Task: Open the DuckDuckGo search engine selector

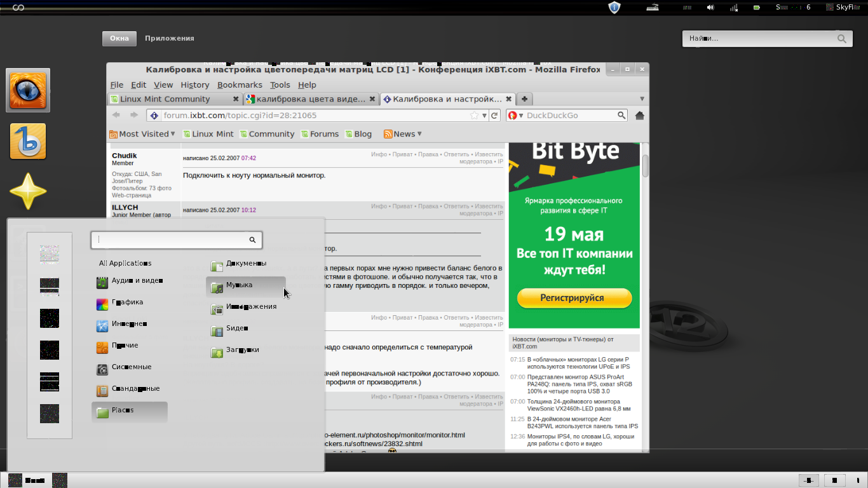Action: (515, 116)
